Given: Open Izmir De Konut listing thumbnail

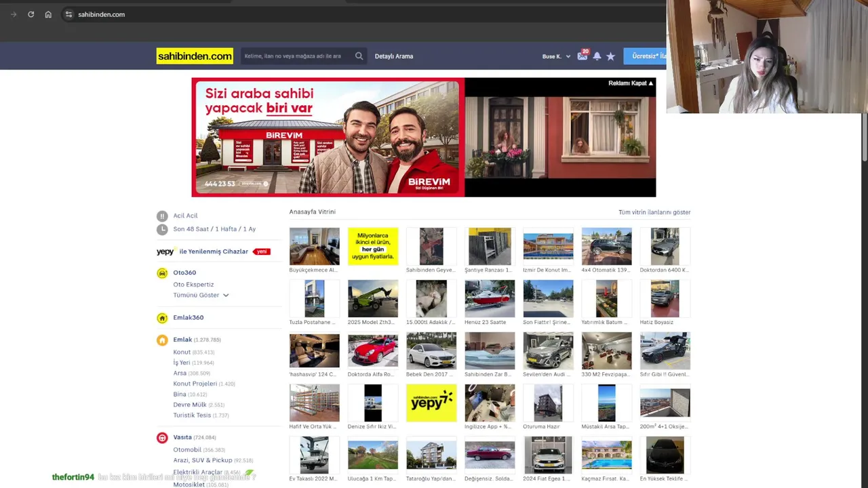Looking at the screenshot, I should pyautogui.click(x=548, y=246).
